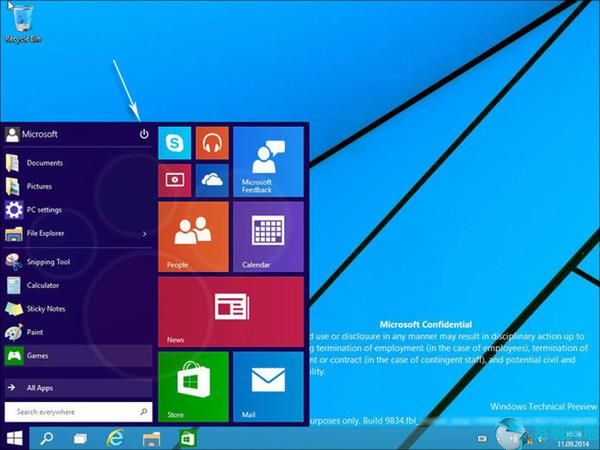Open Search from the taskbar

(x=47, y=438)
